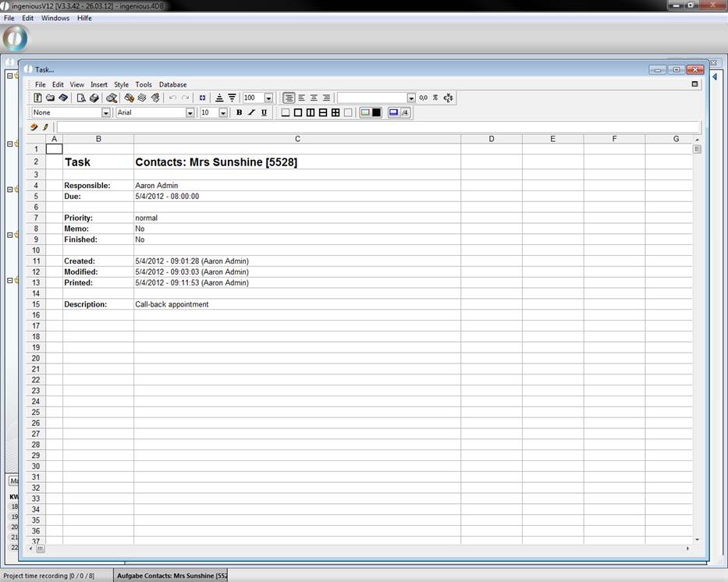
Task: Toggle italic formatting
Action: point(251,113)
